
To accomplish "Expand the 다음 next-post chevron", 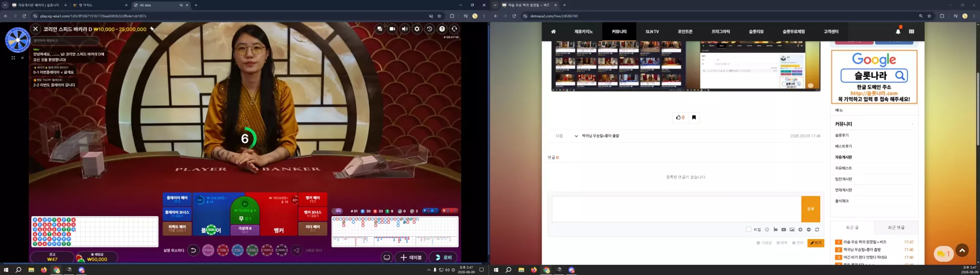I will click(576, 136).
